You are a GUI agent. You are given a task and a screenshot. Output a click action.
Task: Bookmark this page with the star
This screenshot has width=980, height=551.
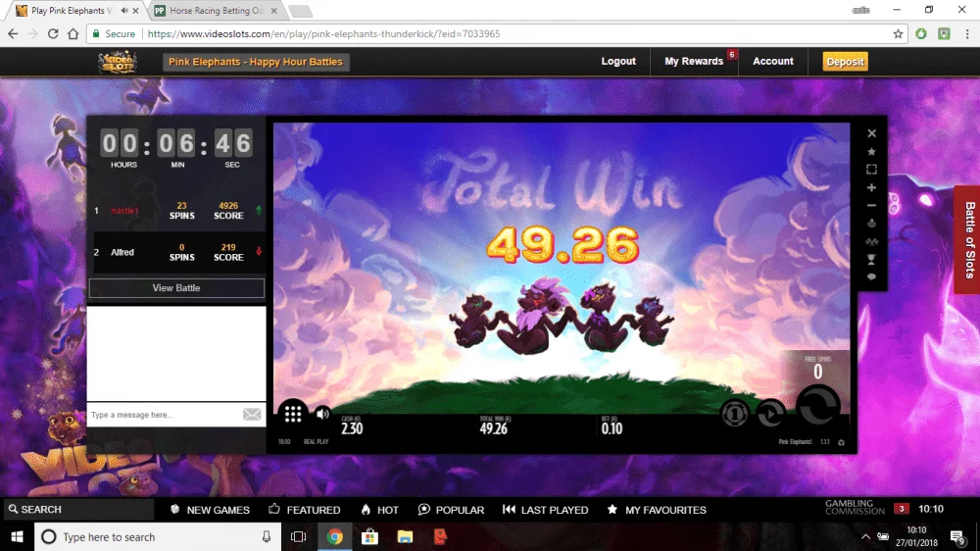coord(898,33)
